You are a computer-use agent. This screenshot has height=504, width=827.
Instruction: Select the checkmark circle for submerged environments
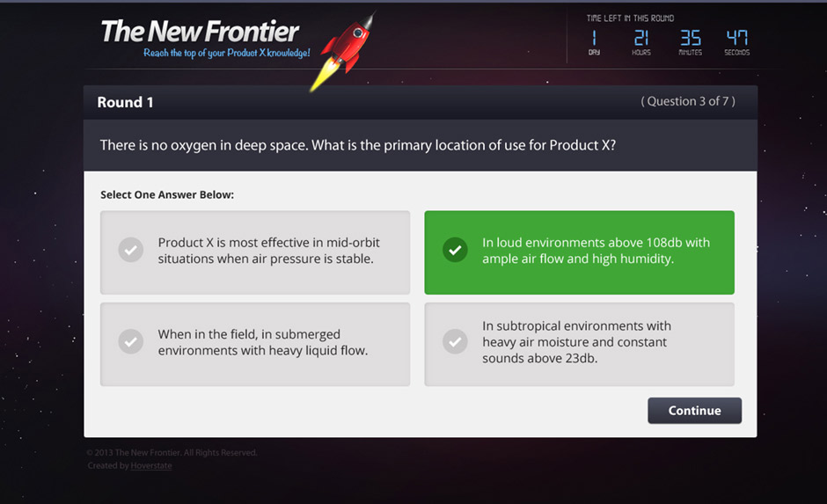[x=131, y=341]
